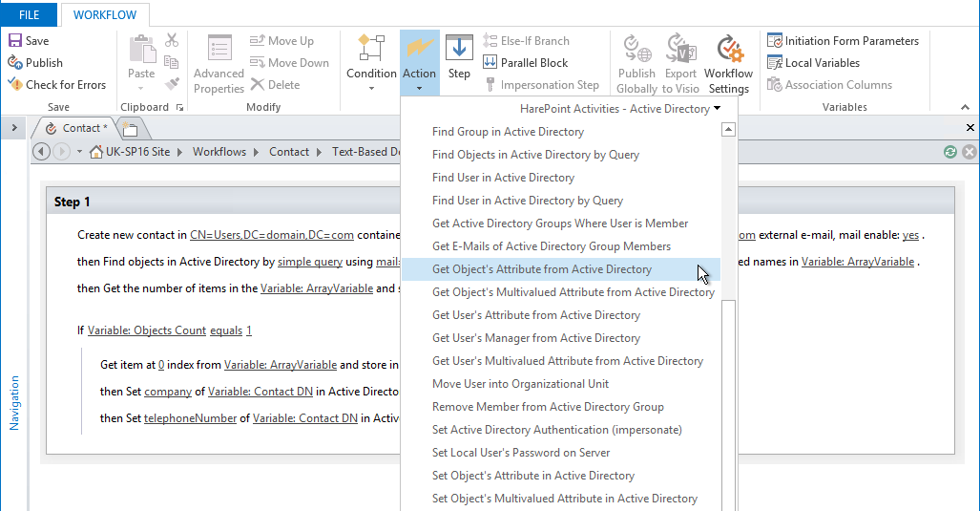Click Move Down in Modify group
The width and height of the screenshot is (980, 511).
point(289,62)
